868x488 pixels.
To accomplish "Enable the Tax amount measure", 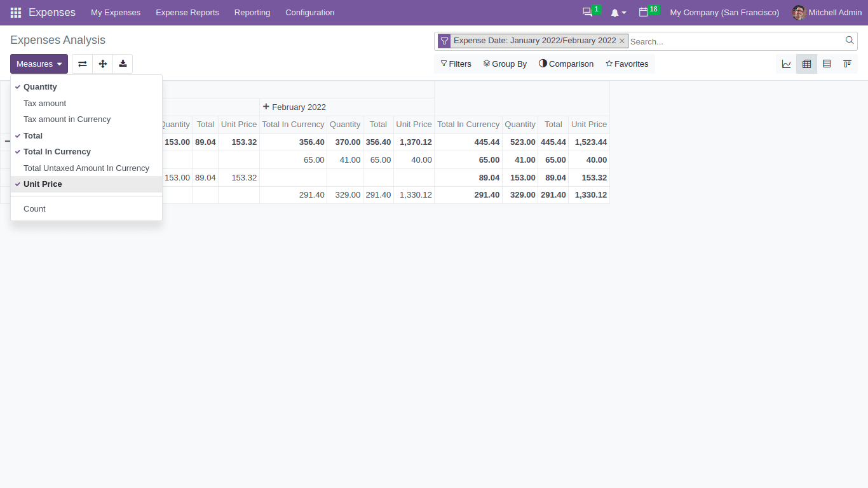I will 44,103.
